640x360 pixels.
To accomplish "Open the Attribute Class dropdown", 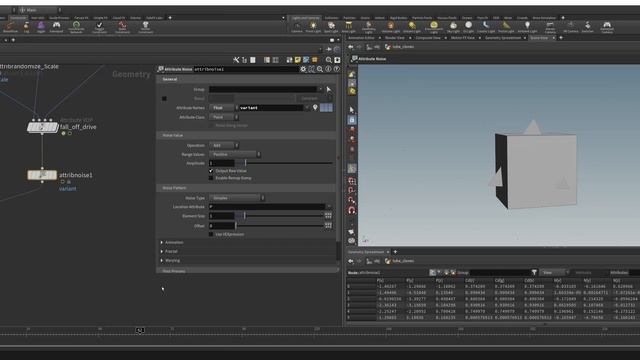I will (x=224, y=117).
